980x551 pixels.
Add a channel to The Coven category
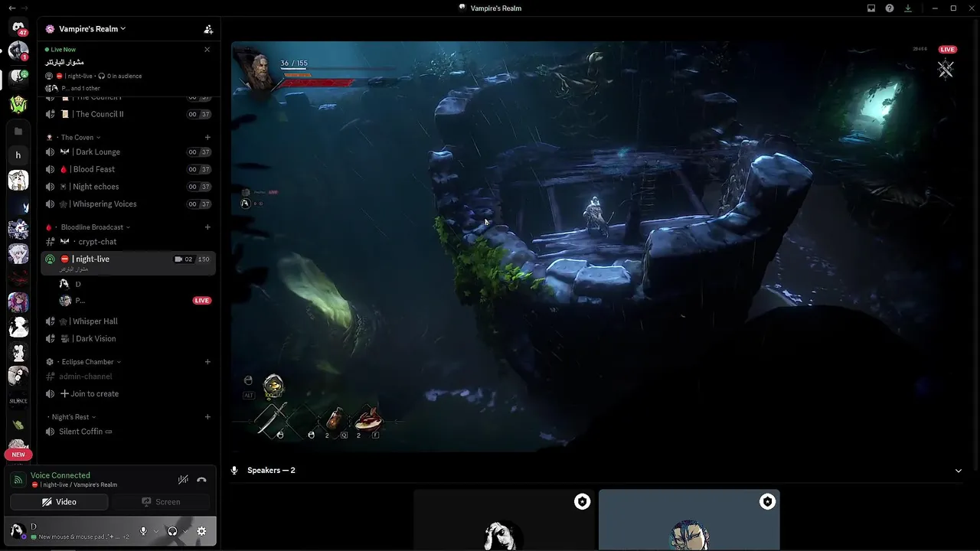tap(207, 138)
